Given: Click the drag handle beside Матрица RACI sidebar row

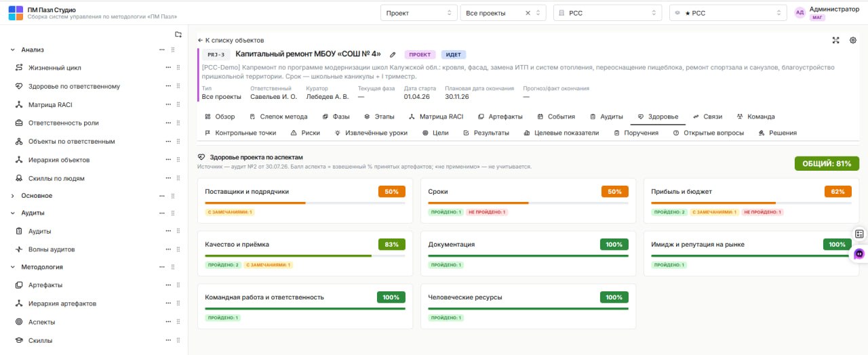Looking at the screenshot, I should click(x=178, y=105).
